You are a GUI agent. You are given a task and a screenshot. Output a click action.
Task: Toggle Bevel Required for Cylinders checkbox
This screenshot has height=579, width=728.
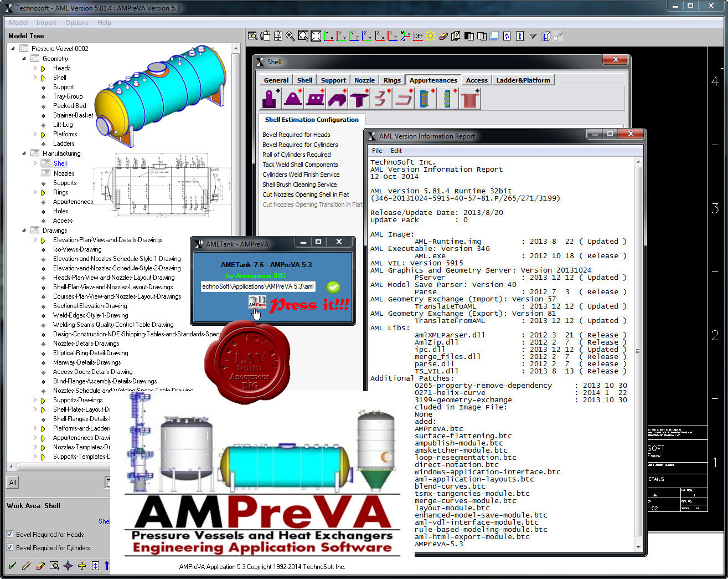pos(10,547)
